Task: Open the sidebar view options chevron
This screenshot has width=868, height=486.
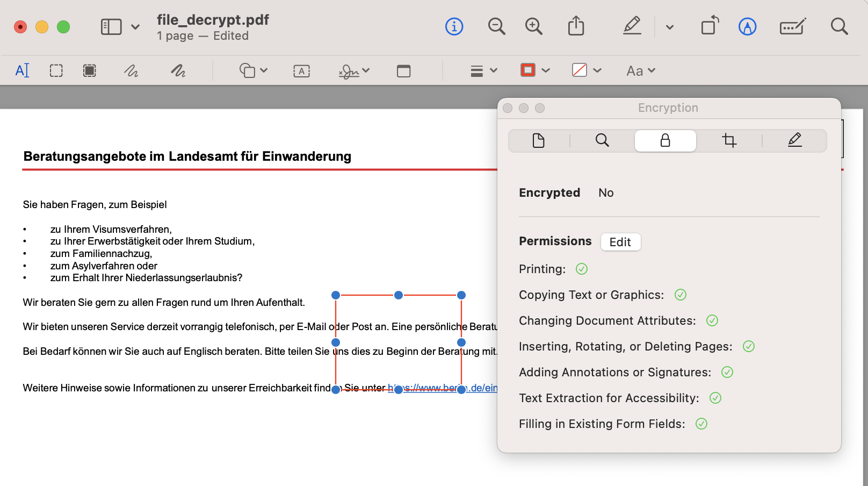Action: [x=135, y=27]
